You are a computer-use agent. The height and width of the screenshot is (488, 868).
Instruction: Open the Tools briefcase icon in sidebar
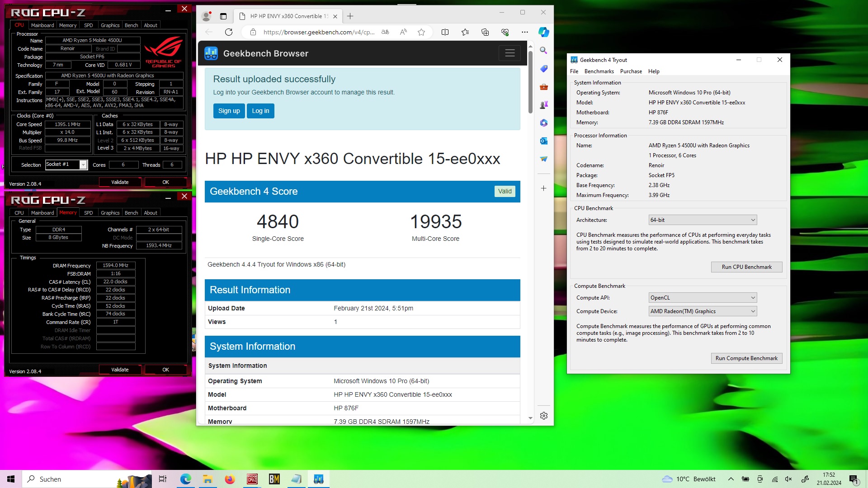point(544,87)
